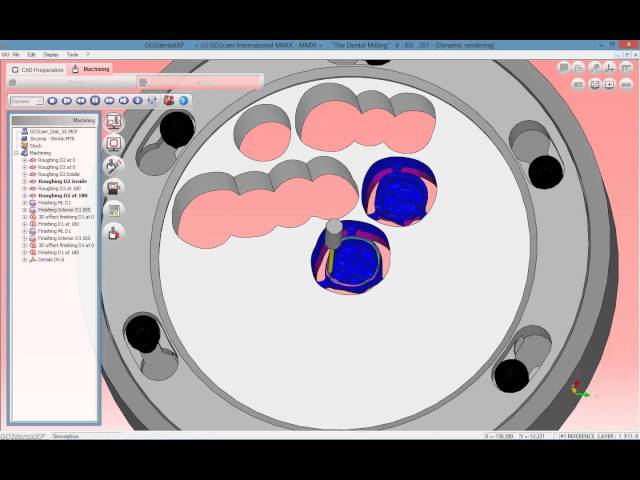Click the milling tool wizard icon in vertical toolbar
The image size is (640, 480).
(113, 165)
